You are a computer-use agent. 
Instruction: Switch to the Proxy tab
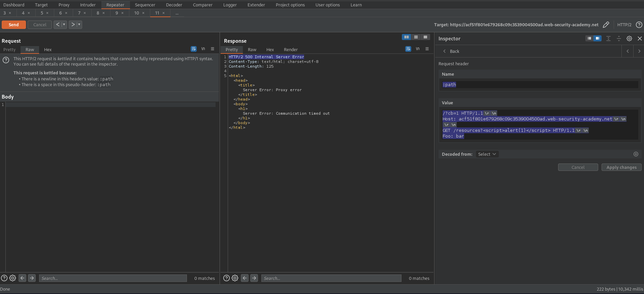tap(64, 5)
